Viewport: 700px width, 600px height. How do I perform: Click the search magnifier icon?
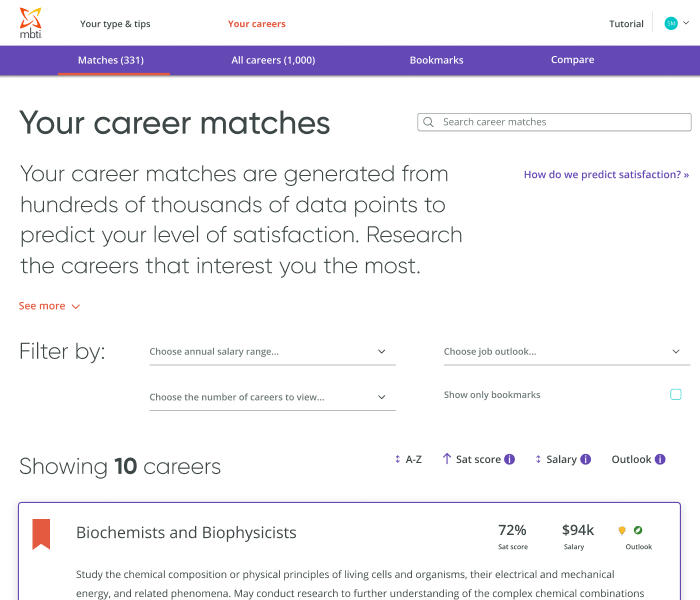429,122
